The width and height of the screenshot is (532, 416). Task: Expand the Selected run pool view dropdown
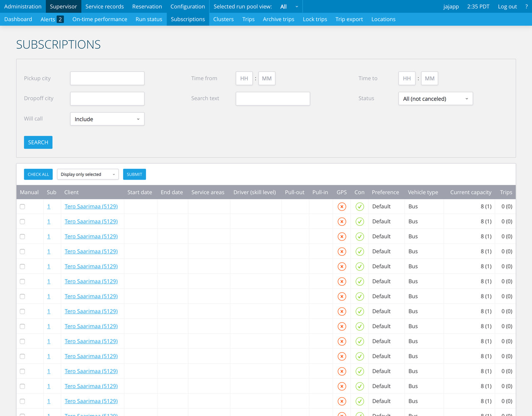coord(289,6)
